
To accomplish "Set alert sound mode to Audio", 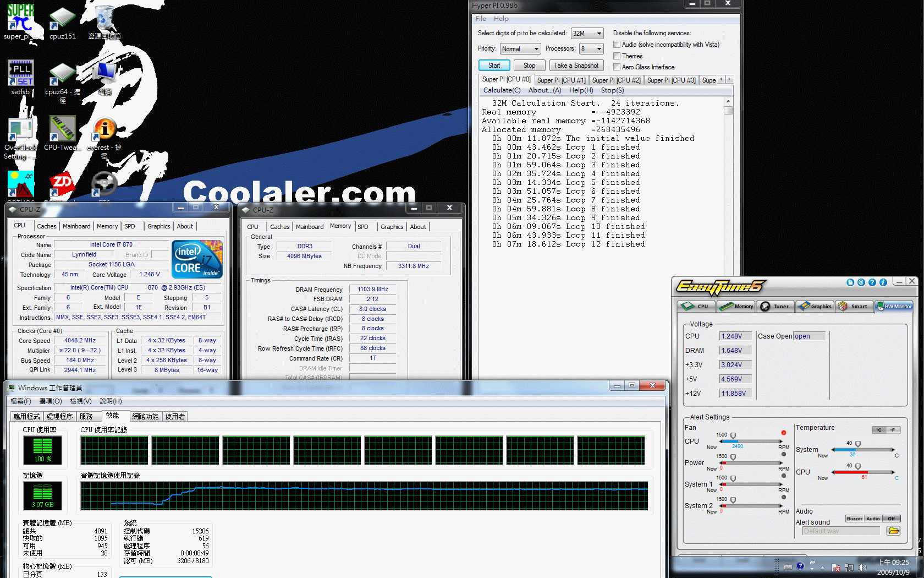I will (873, 519).
